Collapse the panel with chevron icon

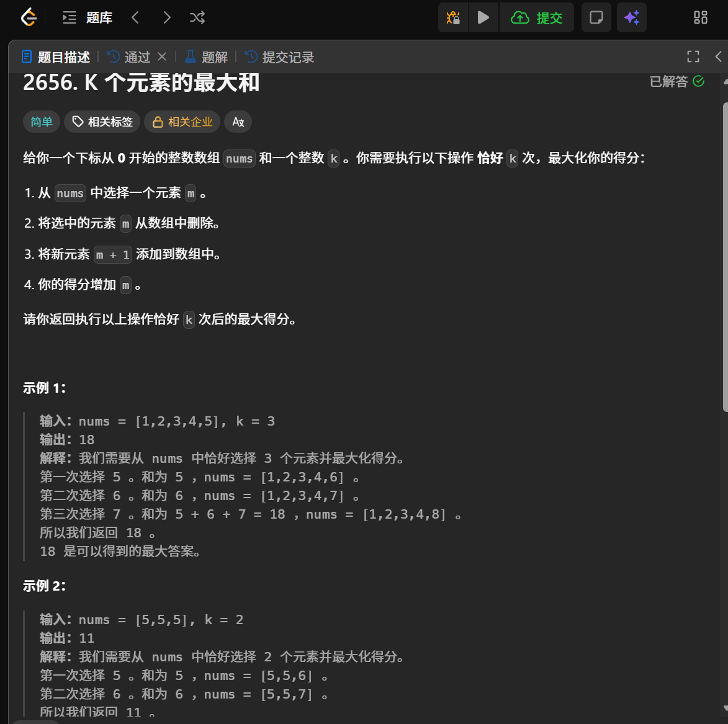click(x=718, y=56)
